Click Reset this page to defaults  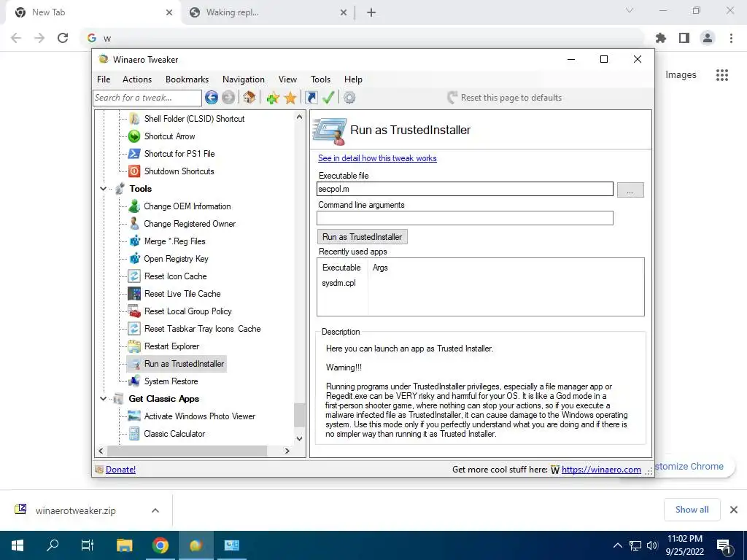point(505,98)
